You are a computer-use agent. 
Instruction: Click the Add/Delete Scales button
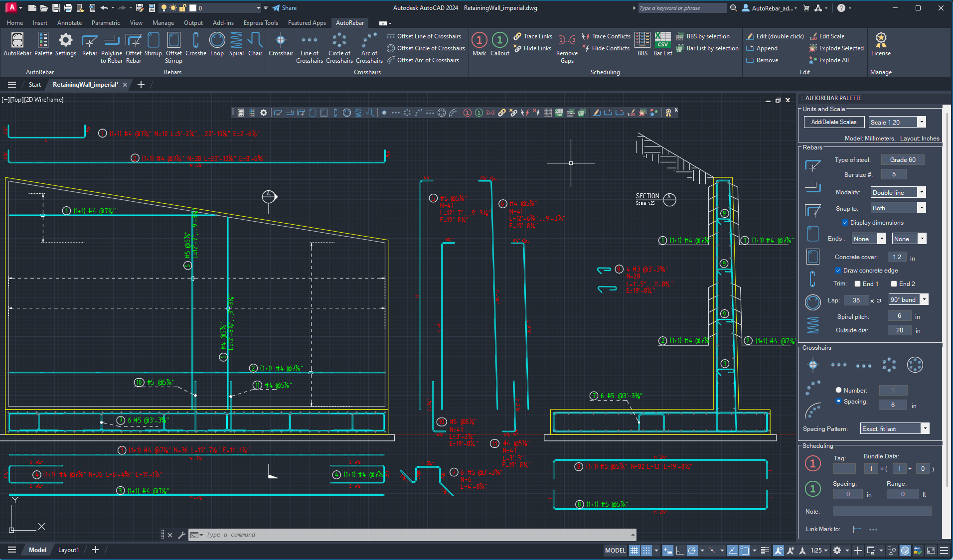(833, 122)
